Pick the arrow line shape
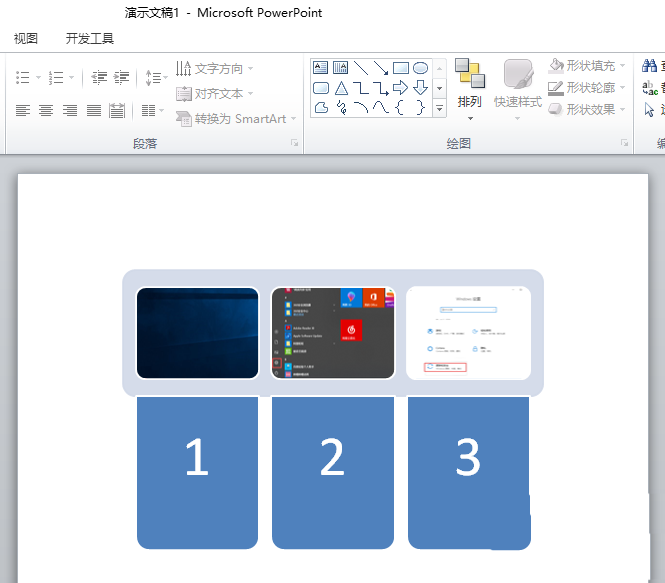 (380, 68)
